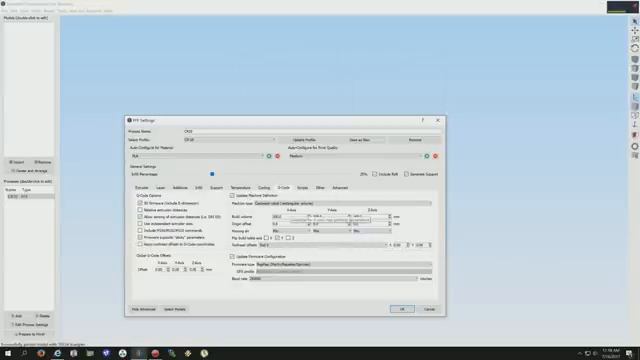Switch to the Layer tab
The width and height of the screenshot is (640, 360).
coord(161,188)
